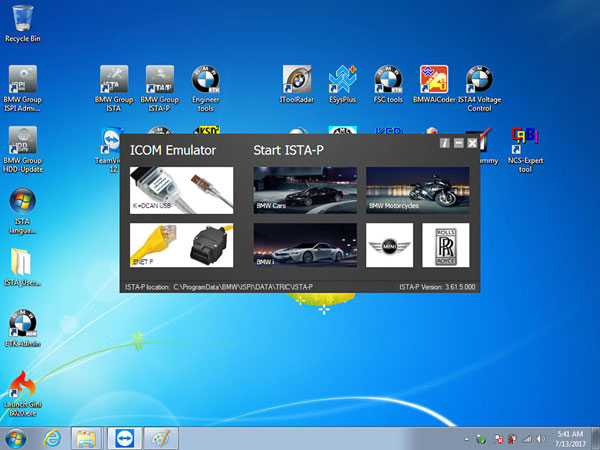
Task: Click the Safely Remove Hardware tray icon
Action: coord(481,439)
